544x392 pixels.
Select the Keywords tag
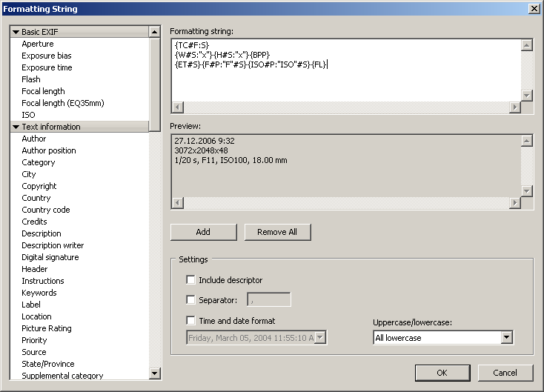point(39,293)
